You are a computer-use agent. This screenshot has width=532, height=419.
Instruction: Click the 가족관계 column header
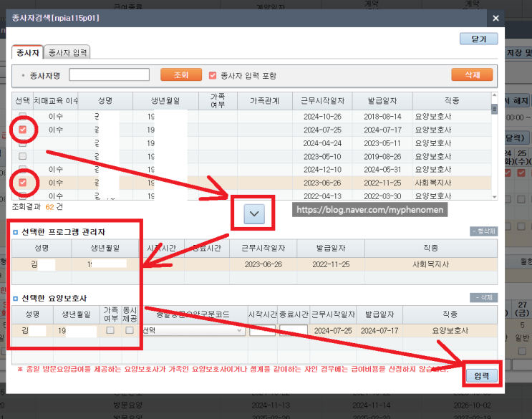(265, 101)
